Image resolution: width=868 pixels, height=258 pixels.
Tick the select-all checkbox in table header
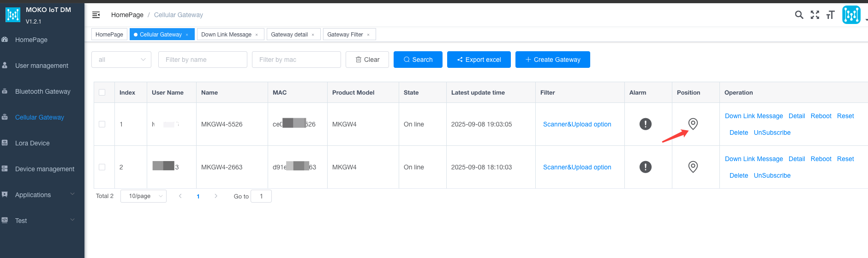point(102,92)
